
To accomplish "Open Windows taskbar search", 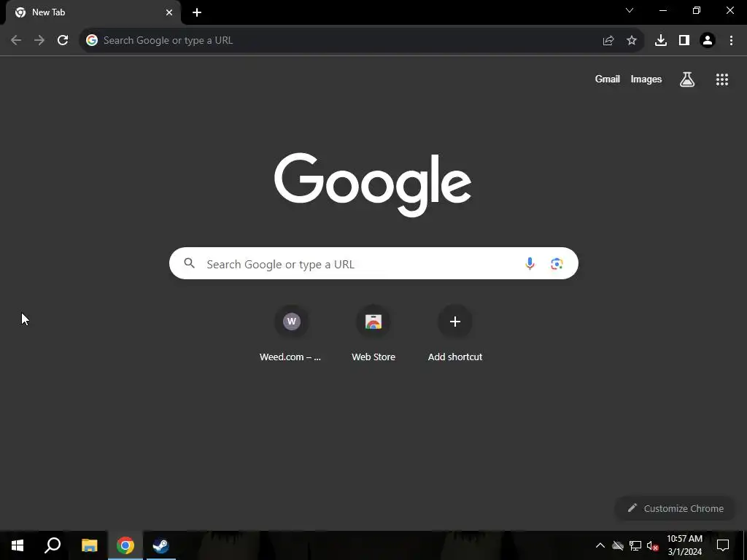I will [53, 545].
